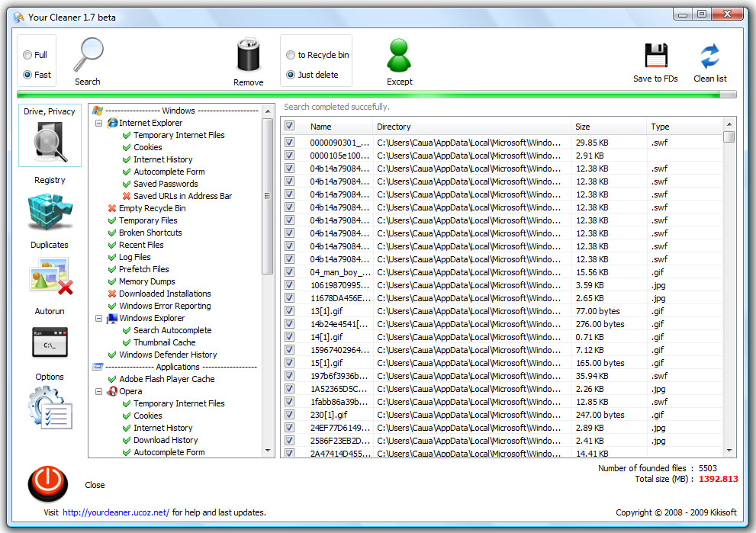Click the Remove trash can icon
This screenshot has width=756, height=533.
pyautogui.click(x=248, y=56)
